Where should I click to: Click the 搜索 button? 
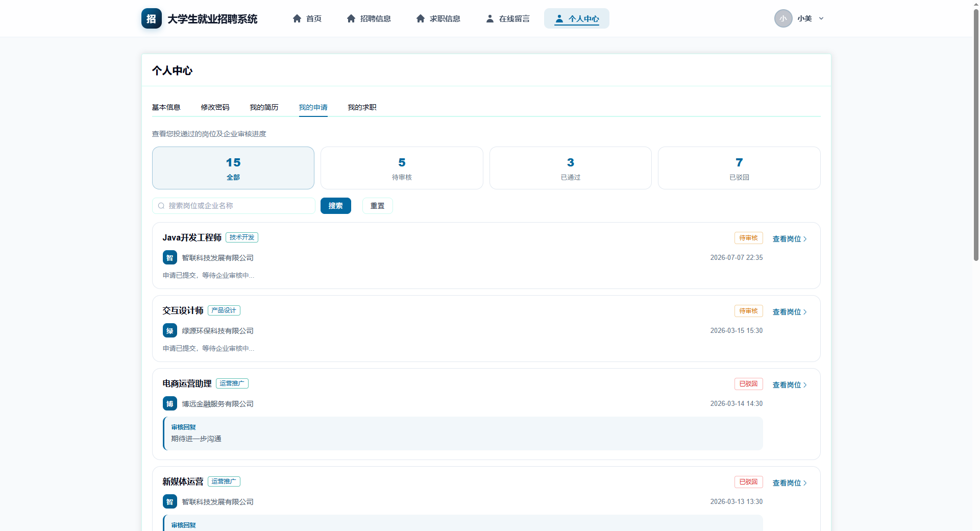[336, 206]
